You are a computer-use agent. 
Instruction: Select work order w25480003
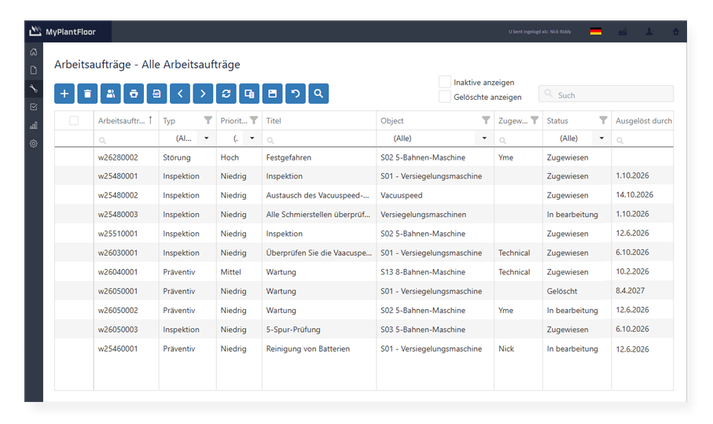(x=118, y=214)
